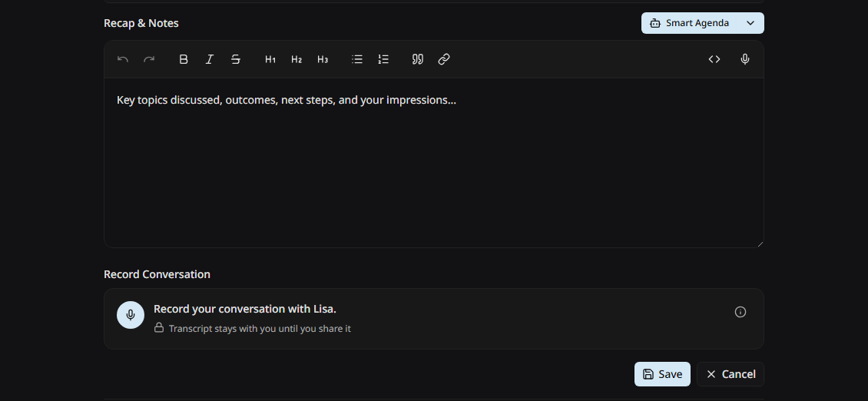Insert a bulleted list
The width and height of the screenshot is (868, 401).
[x=357, y=59]
